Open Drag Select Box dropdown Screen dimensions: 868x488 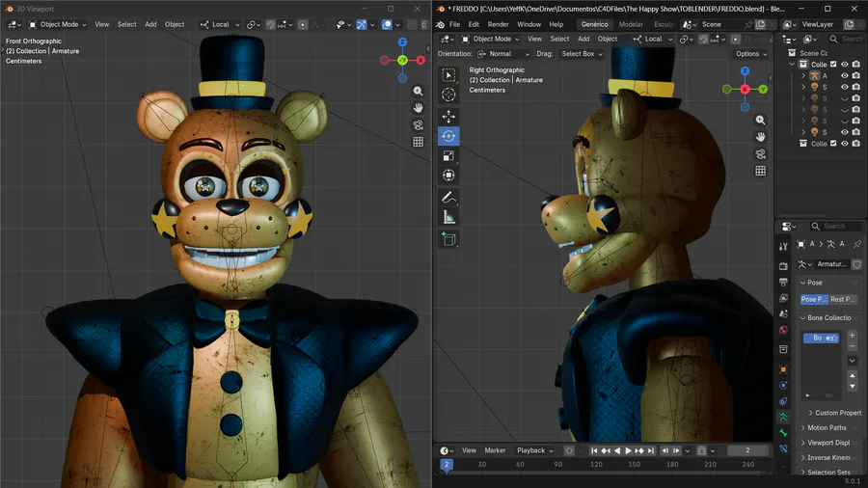click(582, 54)
